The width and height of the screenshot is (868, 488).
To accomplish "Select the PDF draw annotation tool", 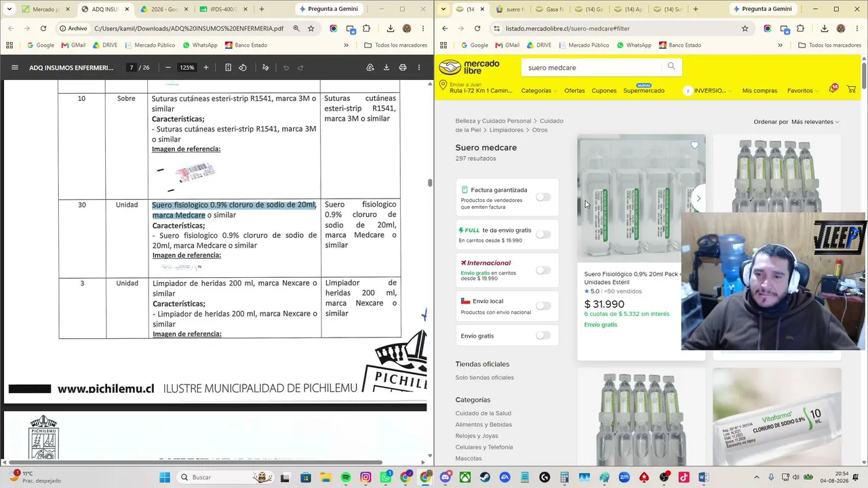I will click(x=265, y=68).
